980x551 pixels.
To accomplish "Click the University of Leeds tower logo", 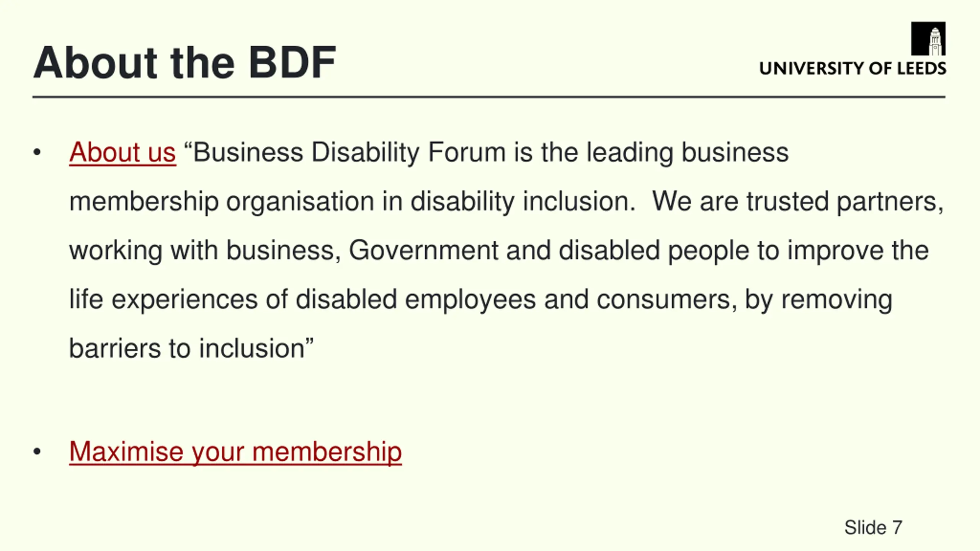I will coord(928,39).
